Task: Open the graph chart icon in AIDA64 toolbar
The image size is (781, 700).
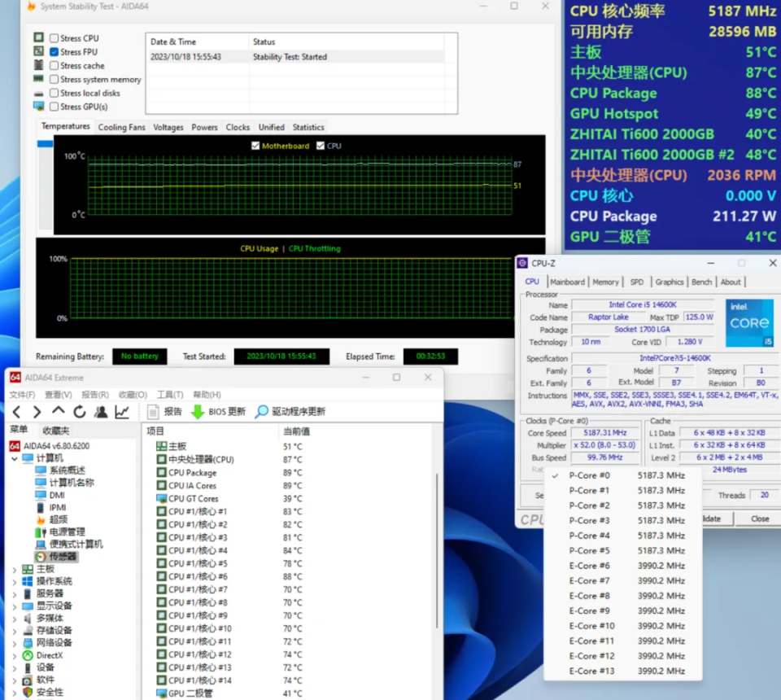Action: (122, 412)
